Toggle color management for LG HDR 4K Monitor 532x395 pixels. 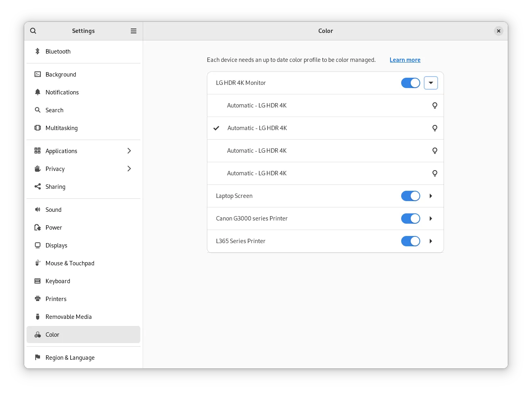410,83
